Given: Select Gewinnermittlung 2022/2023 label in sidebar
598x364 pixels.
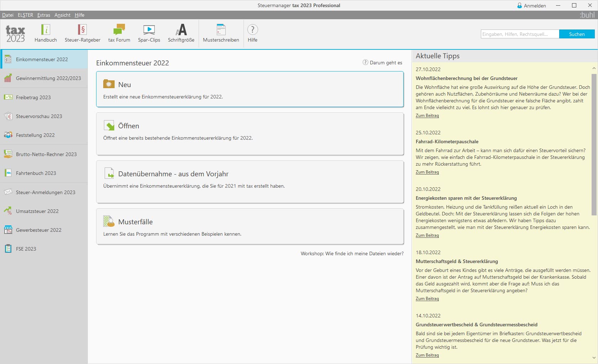Looking at the screenshot, I should [x=48, y=78].
